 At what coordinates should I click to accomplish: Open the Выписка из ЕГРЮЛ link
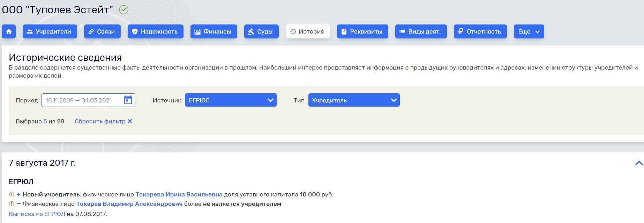pyautogui.click(x=37, y=214)
